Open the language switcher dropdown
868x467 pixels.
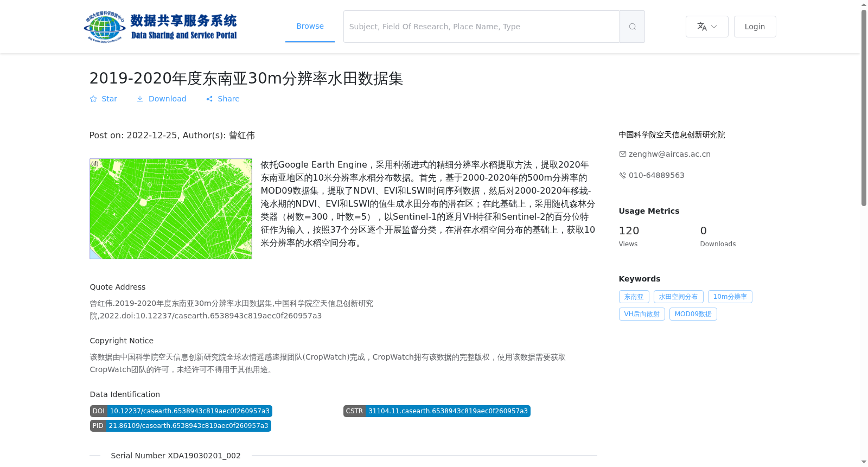(707, 27)
